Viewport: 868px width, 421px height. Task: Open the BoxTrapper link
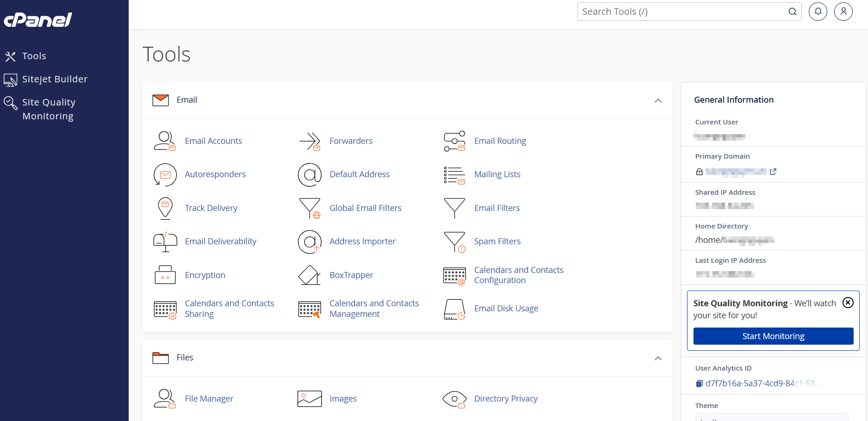point(351,275)
